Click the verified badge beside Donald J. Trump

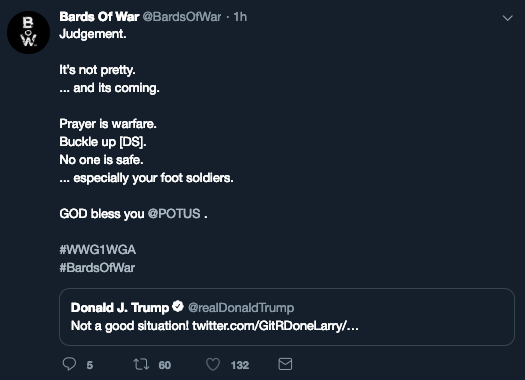[178, 306]
